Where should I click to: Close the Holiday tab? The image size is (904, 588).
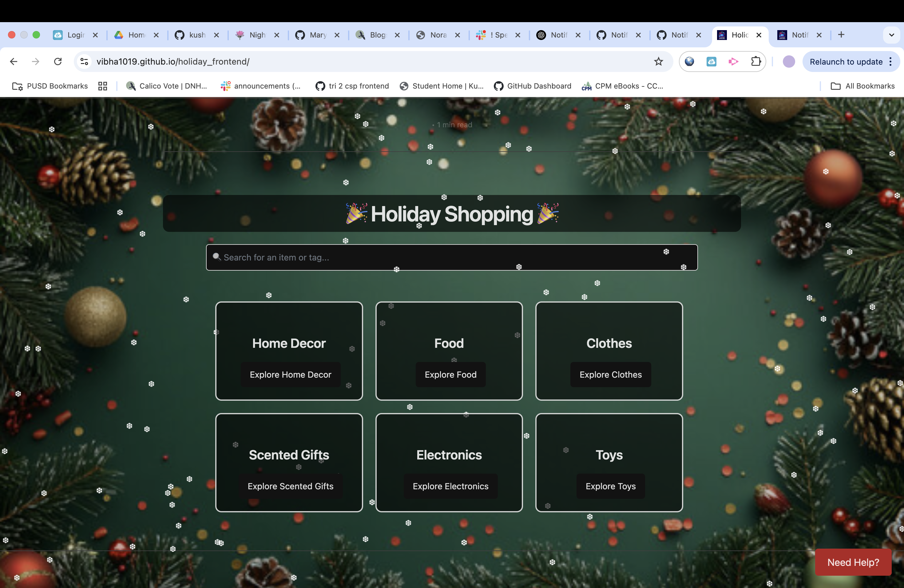(759, 35)
